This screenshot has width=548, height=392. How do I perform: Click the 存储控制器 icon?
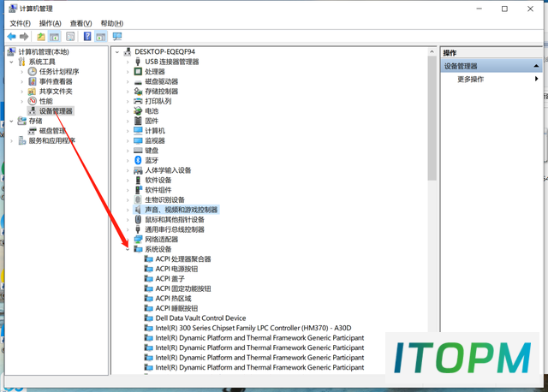tap(138, 92)
